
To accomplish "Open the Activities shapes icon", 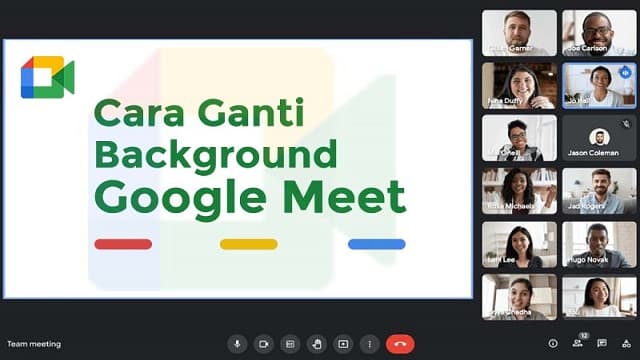I will coord(626,344).
